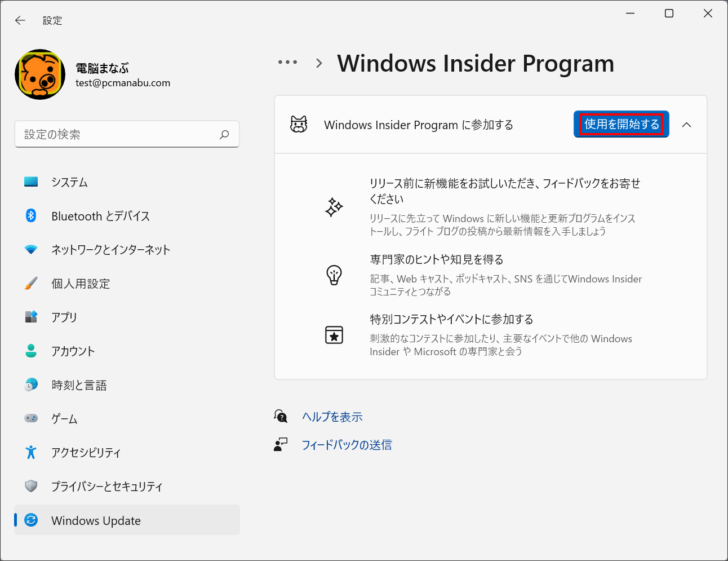Click the 時刻と言語 globe clock icon
728x561 pixels.
pyautogui.click(x=31, y=385)
